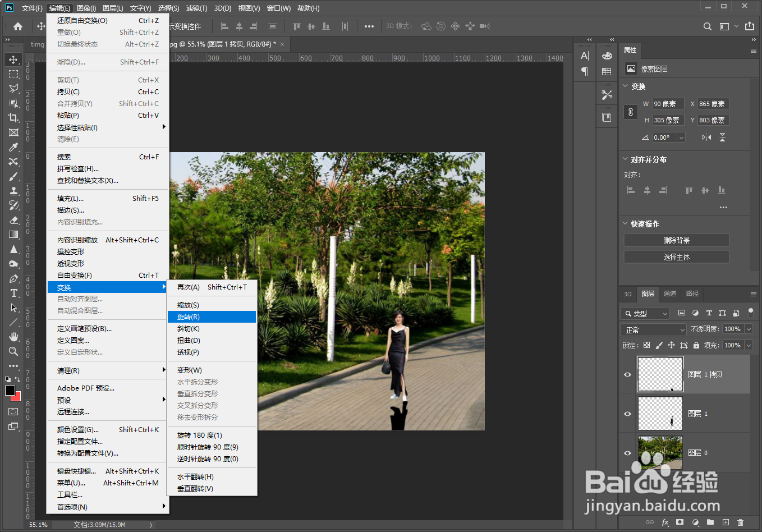Switch to the 路径 tab
The height and width of the screenshot is (532, 762).
pyautogui.click(x=692, y=293)
